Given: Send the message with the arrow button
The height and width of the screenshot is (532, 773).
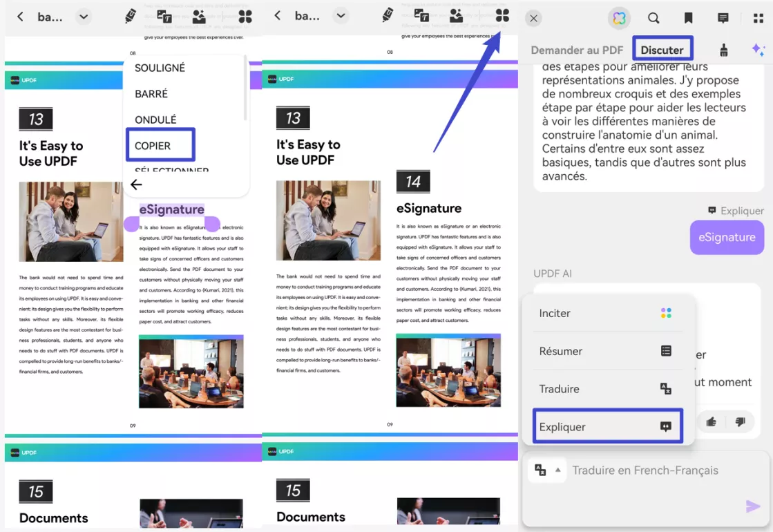Looking at the screenshot, I should click(752, 506).
